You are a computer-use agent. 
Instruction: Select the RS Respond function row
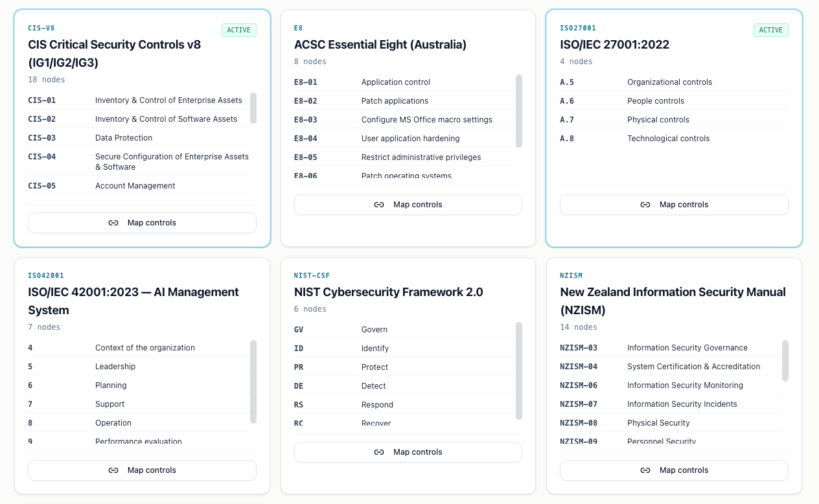coord(405,405)
